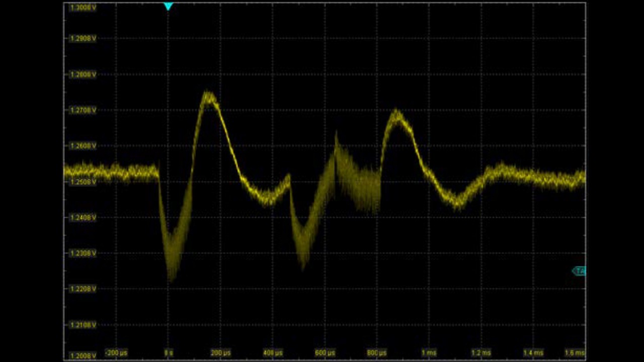Click the 0 s time axis label

point(169,353)
